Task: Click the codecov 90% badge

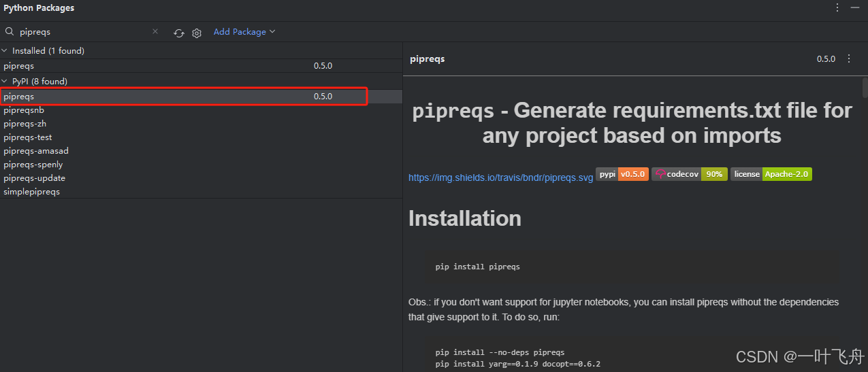Action: pos(689,174)
